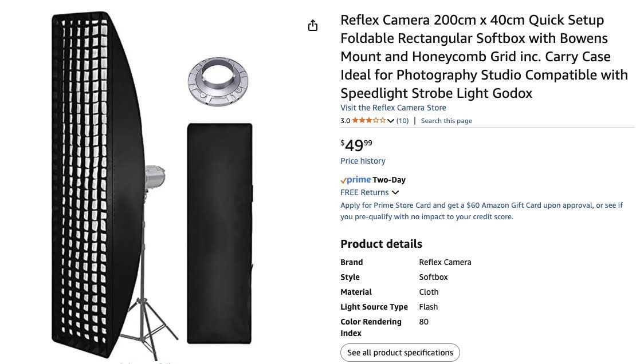Click the product title text
Image resolution: width=636 pixels, height=364 pixels.
click(x=484, y=57)
